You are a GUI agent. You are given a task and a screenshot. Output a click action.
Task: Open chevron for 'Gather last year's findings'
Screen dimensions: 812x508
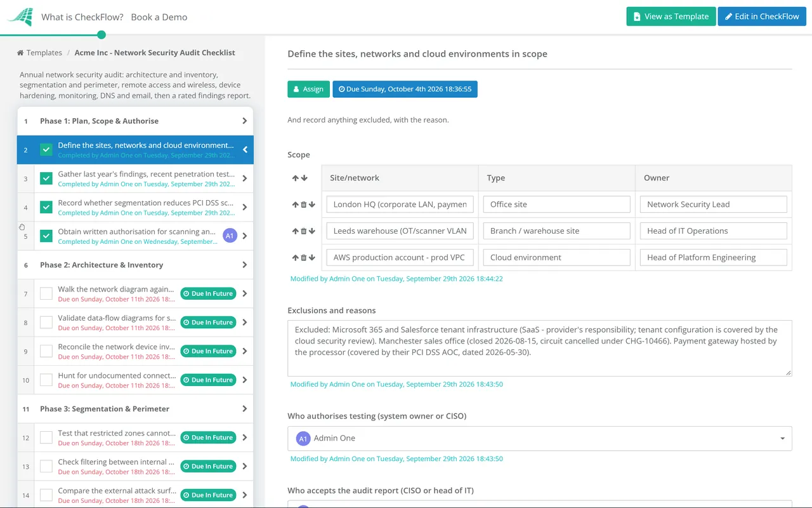(x=245, y=178)
